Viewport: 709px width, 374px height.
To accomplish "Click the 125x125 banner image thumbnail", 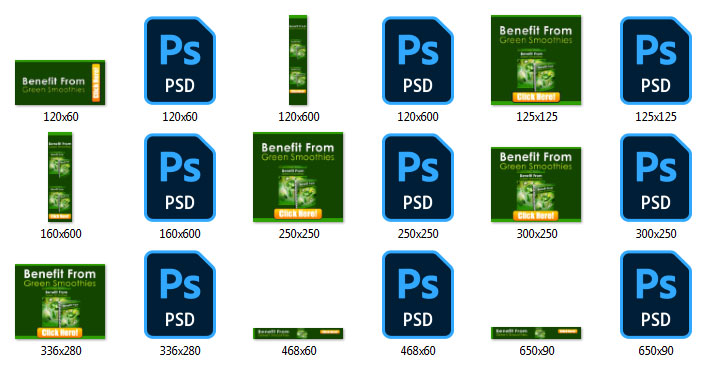I will click(x=536, y=60).
